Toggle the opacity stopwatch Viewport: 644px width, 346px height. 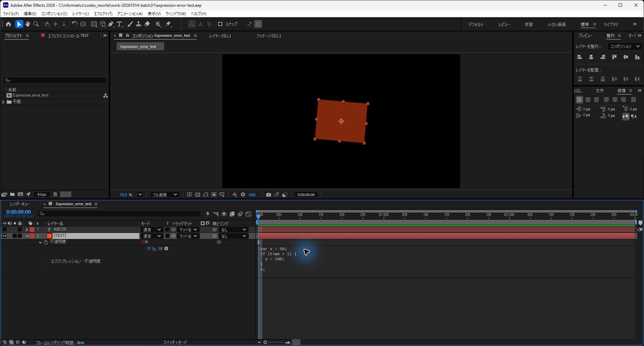point(46,242)
